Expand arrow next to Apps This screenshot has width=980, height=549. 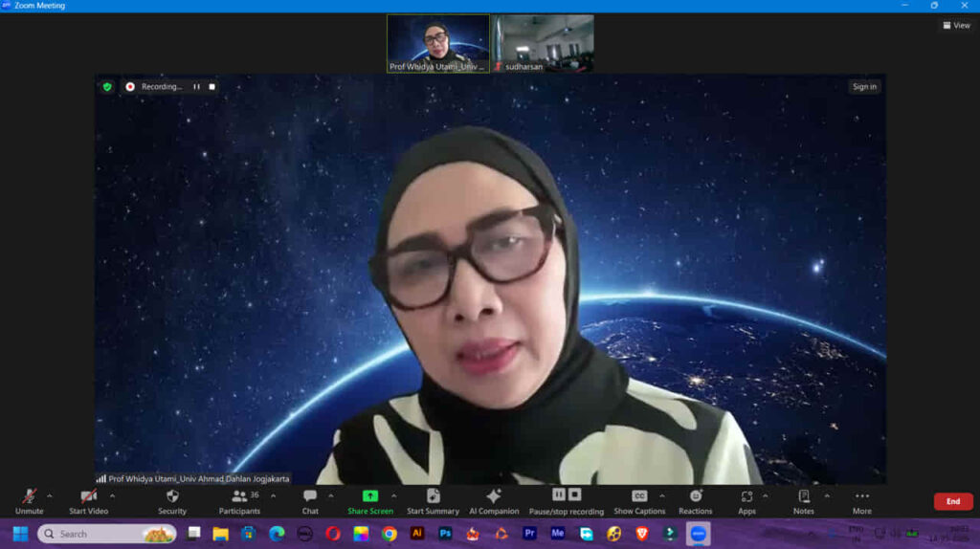765,495
